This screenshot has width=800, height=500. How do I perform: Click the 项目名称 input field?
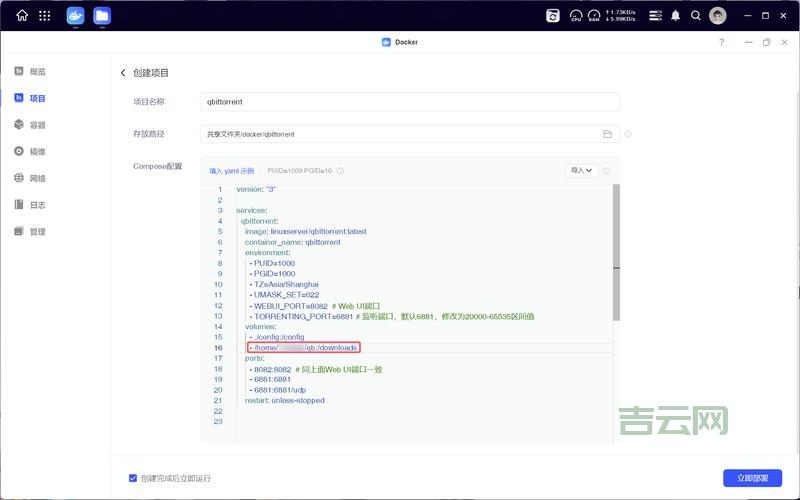pyautogui.click(x=410, y=101)
